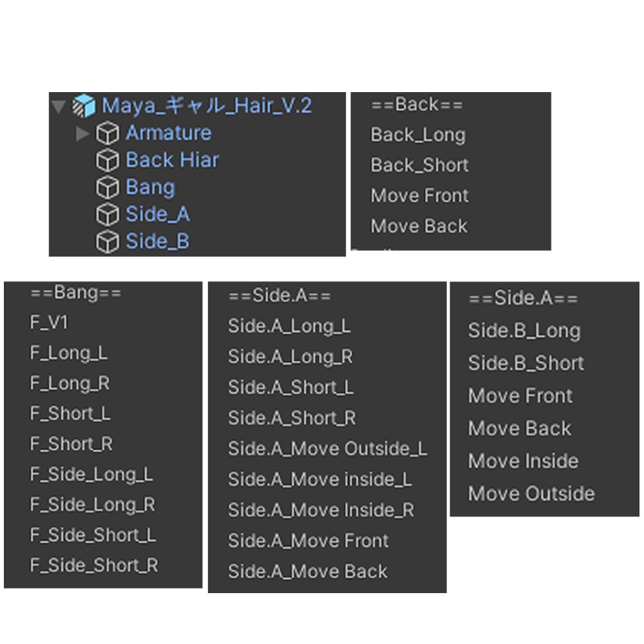The width and height of the screenshot is (644, 644).
Task: Click the Back Hiar object cube icon
Action: pos(108,160)
